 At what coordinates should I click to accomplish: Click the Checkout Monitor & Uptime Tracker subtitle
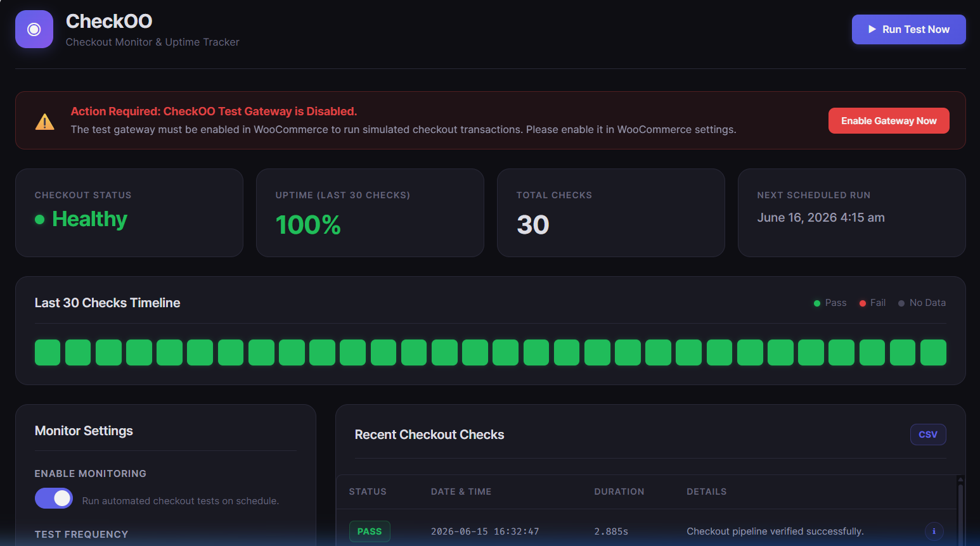[x=153, y=42]
